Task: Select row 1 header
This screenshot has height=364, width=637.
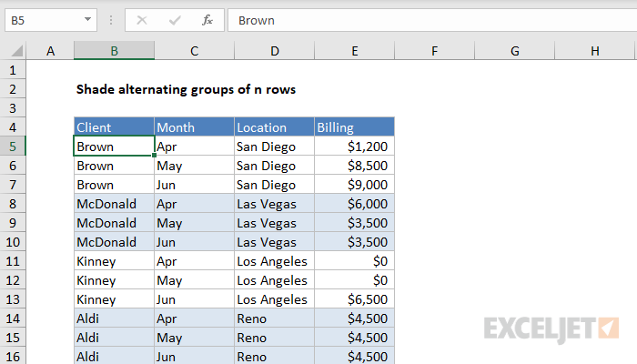Action: (x=13, y=70)
